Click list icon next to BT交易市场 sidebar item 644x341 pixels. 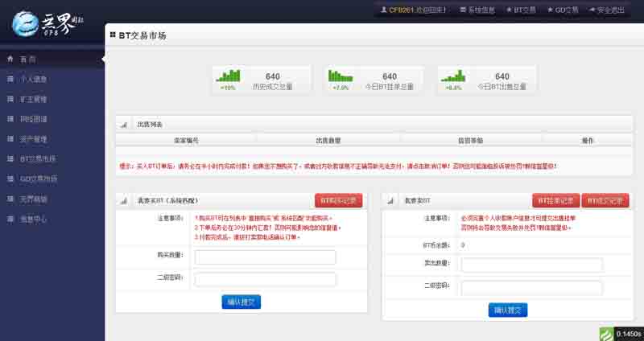(10, 159)
